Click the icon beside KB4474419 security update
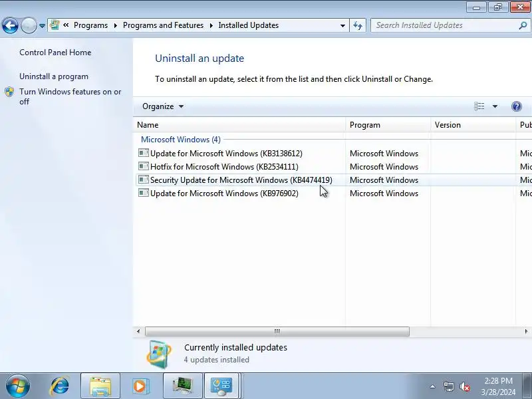 [144, 180]
